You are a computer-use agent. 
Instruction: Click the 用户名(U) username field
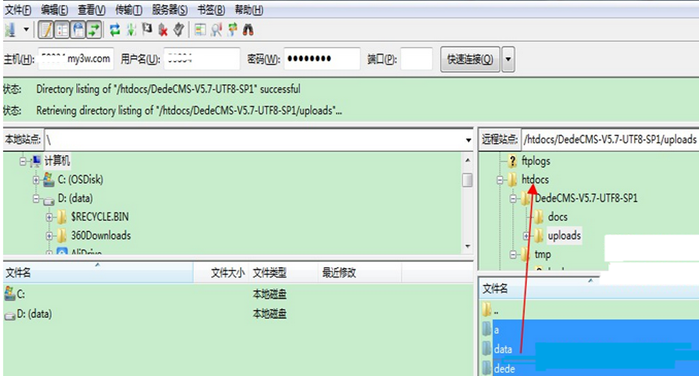pos(201,59)
